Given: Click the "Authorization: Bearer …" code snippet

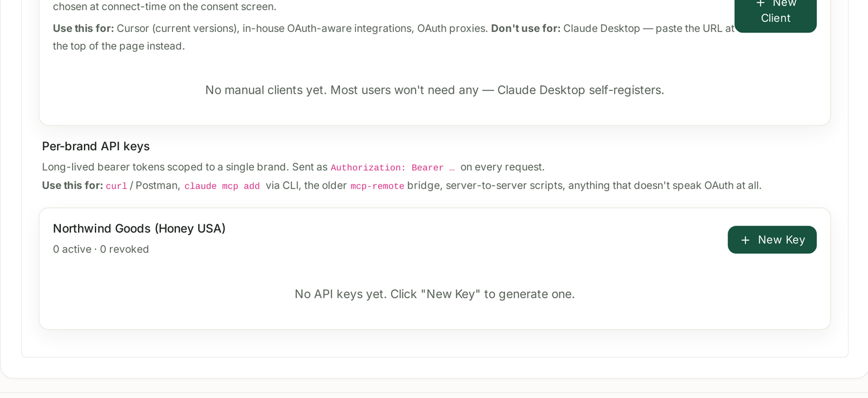Looking at the screenshot, I should click(x=393, y=168).
